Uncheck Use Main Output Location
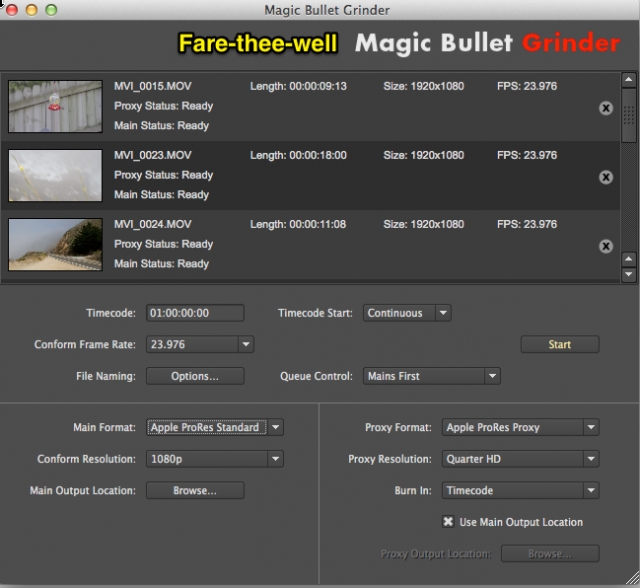Screen dimensions: 640x588 448,521
